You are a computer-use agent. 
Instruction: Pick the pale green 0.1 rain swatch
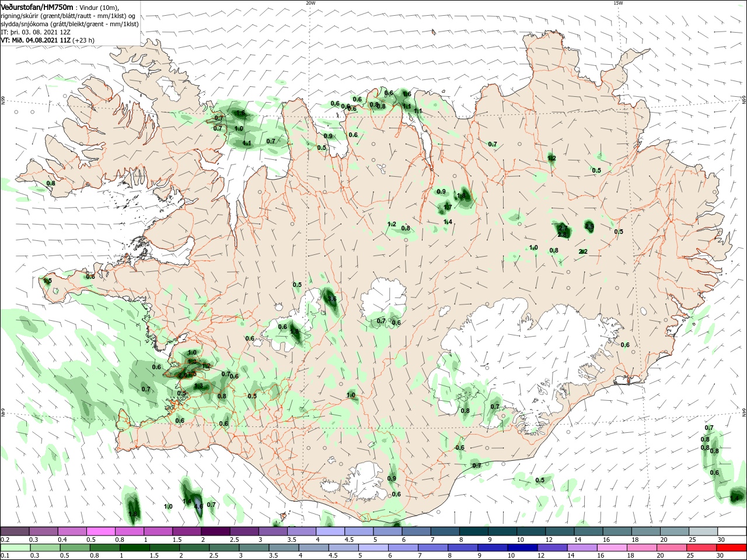15,548
